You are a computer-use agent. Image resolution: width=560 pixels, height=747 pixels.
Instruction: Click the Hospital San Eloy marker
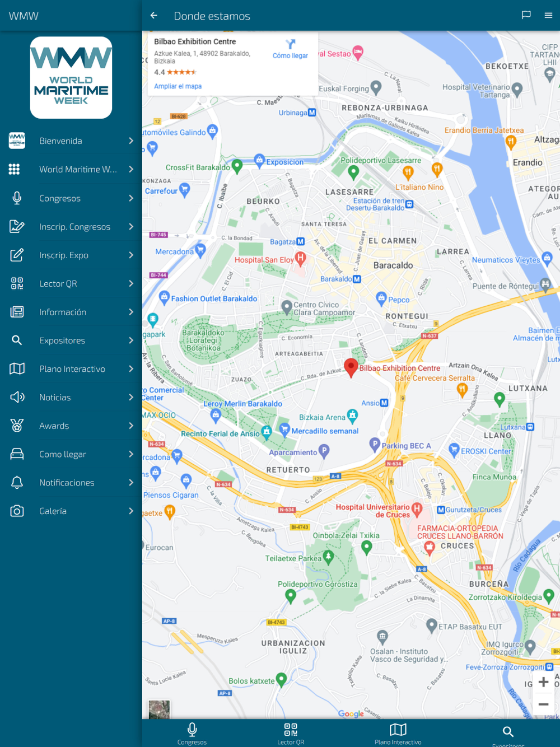point(301,258)
